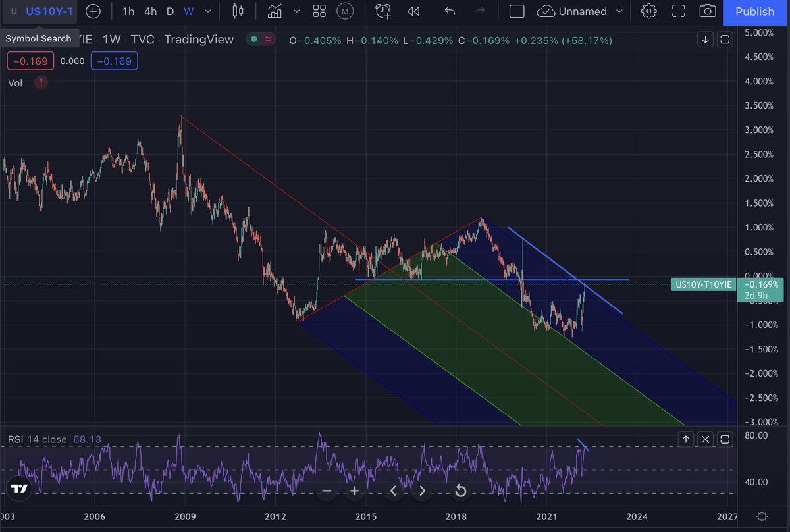Click the +0.235% (+58.17%) change value
This screenshot has width=790, height=532.
coord(563,40)
